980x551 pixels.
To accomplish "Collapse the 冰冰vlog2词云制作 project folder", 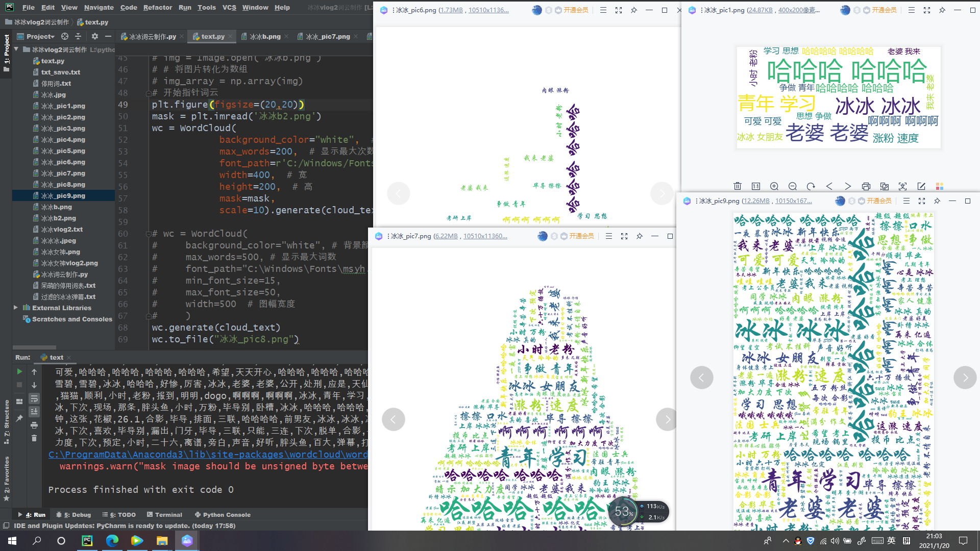I will (16, 49).
